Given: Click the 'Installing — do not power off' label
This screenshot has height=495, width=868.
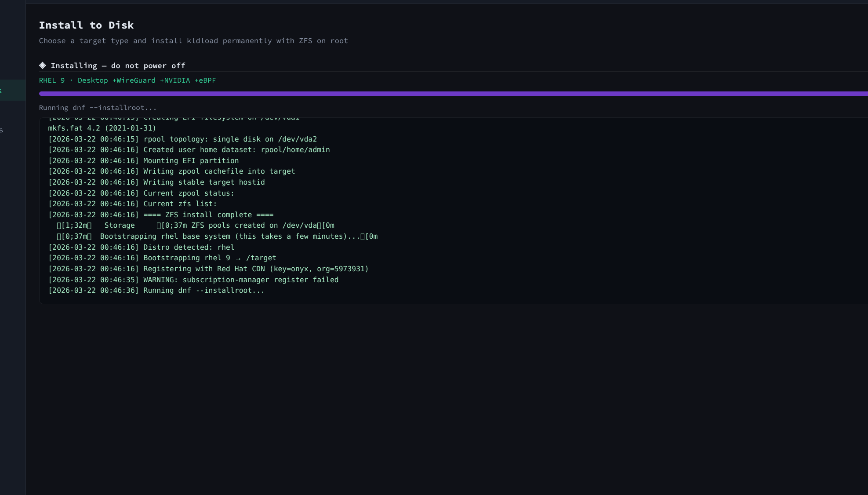Looking at the screenshot, I should tap(118, 66).
